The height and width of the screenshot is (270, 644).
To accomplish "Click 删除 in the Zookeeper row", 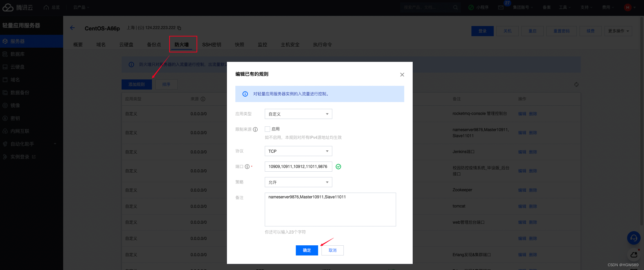I will coord(533,190).
